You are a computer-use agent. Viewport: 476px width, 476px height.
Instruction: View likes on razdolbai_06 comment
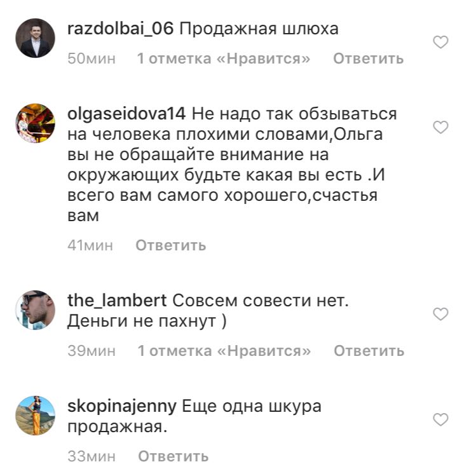click(x=224, y=58)
